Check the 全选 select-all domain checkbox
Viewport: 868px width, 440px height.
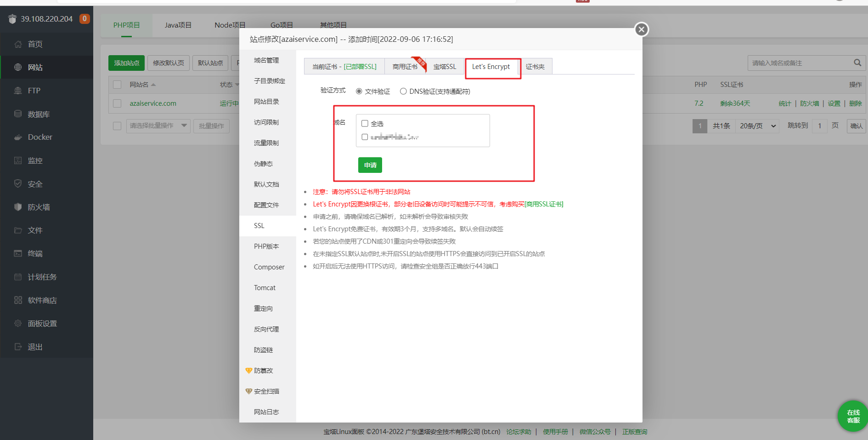(365, 123)
